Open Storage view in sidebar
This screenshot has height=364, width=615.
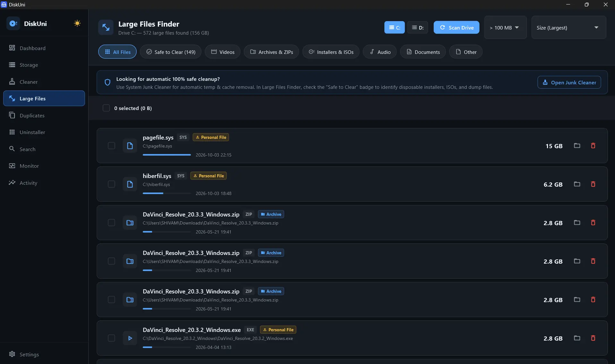pos(44,65)
